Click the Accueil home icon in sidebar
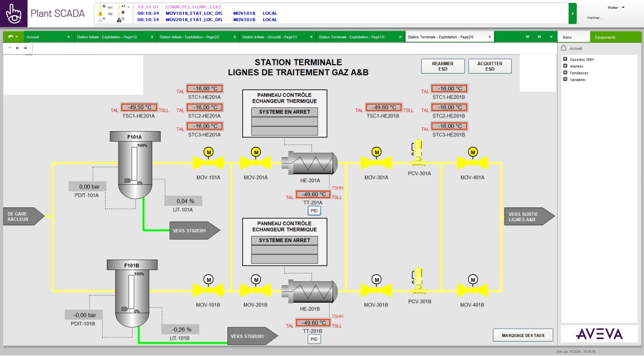The height and width of the screenshot is (357, 644). coord(563,48)
